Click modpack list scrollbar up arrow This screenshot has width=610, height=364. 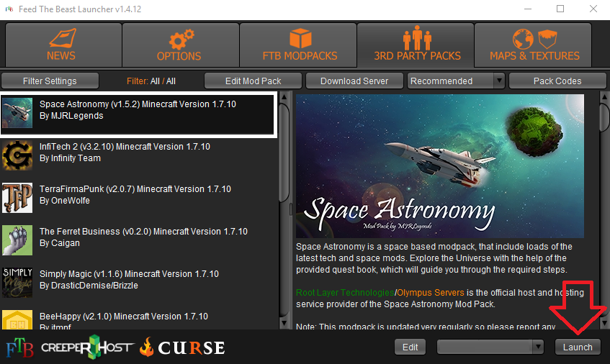[x=284, y=96]
